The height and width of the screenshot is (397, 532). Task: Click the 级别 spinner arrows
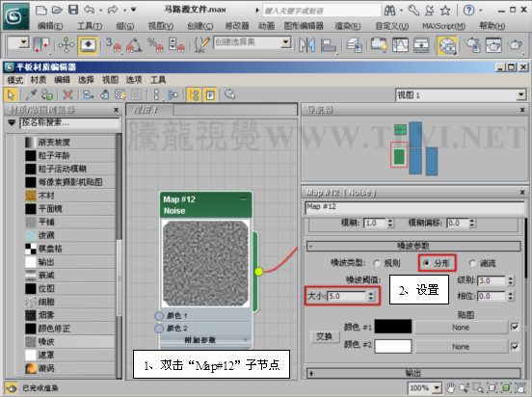[x=511, y=280]
